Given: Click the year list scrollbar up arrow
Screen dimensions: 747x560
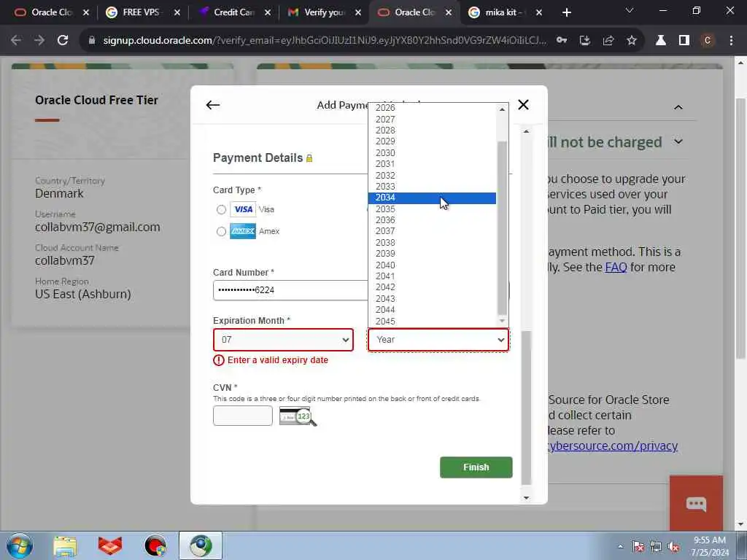Looking at the screenshot, I should (502, 109).
